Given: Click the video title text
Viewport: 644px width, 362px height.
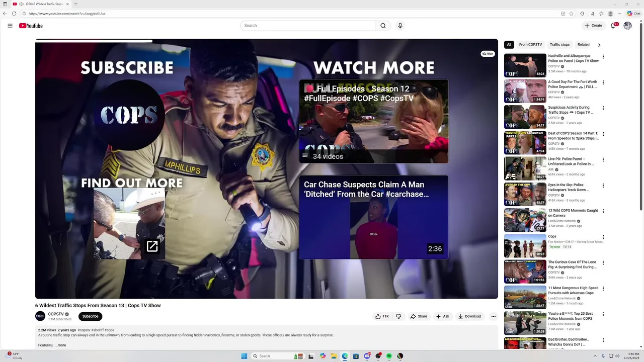Looking at the screenshot, I should click(98, 306).
